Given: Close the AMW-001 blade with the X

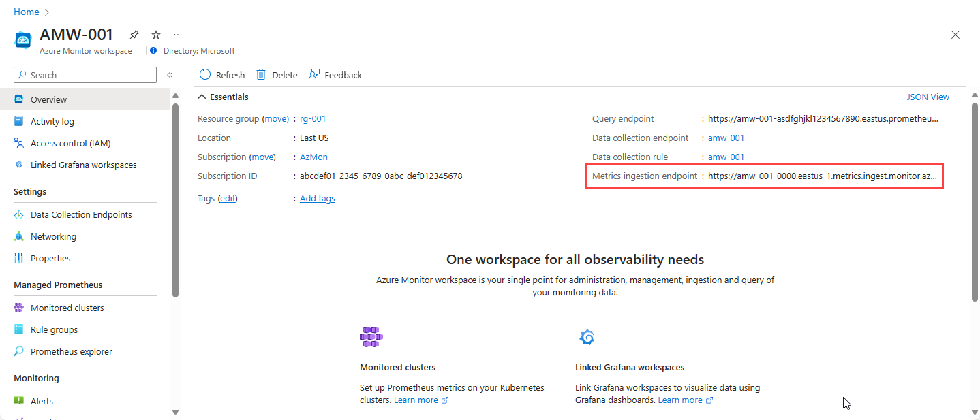Looking at the screenshot, I should (x=955, y=35).
